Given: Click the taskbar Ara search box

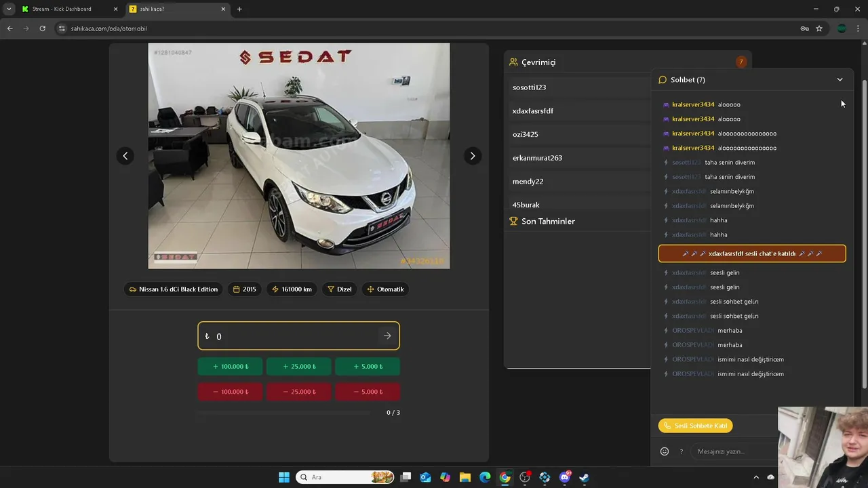Looking at the screenshot, I should 346,477.
